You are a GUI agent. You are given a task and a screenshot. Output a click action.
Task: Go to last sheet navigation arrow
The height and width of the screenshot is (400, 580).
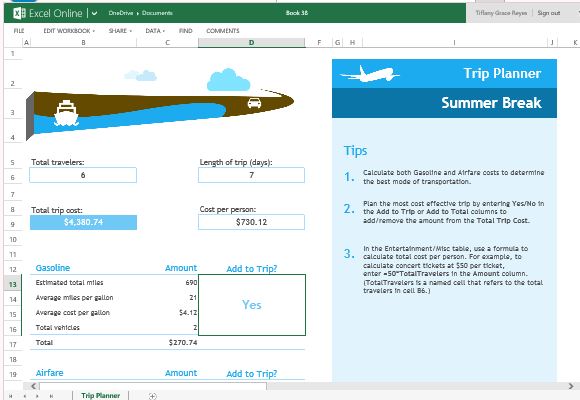(x=51, y=396)
